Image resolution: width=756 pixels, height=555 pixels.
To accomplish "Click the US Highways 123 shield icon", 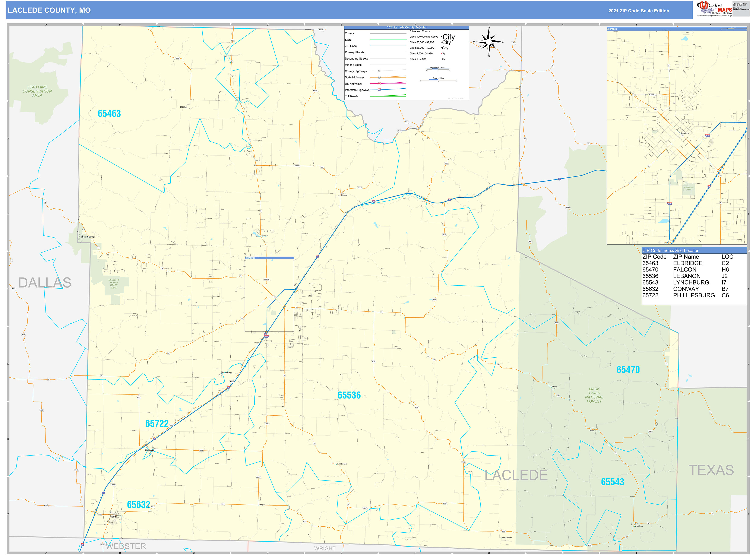I will click(379, 84).
